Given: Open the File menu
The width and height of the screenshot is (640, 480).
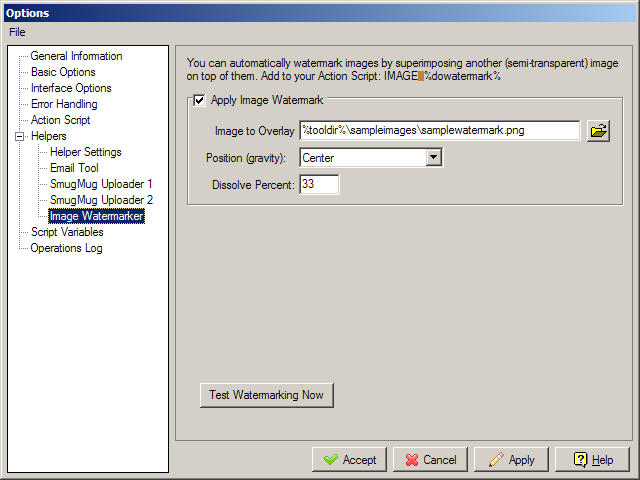Looking at the screenshot, I should point(17,32).
